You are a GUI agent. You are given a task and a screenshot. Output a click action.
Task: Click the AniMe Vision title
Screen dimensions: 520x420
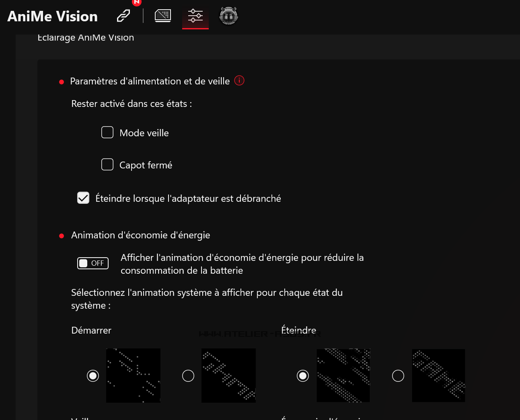53,16
